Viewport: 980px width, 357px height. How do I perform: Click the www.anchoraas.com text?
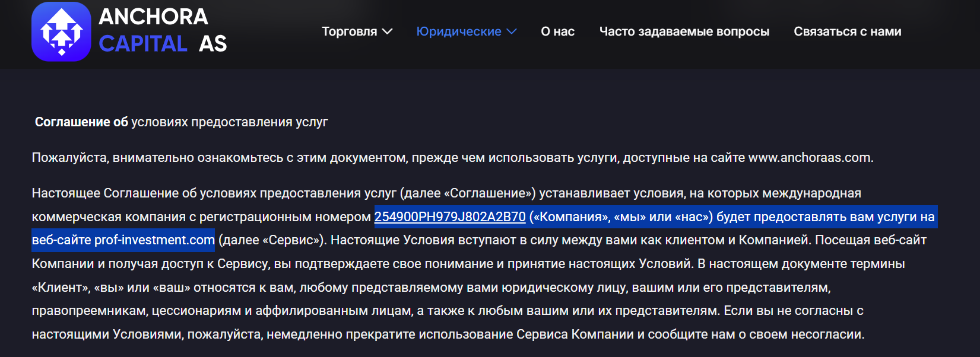pos(810,158)
